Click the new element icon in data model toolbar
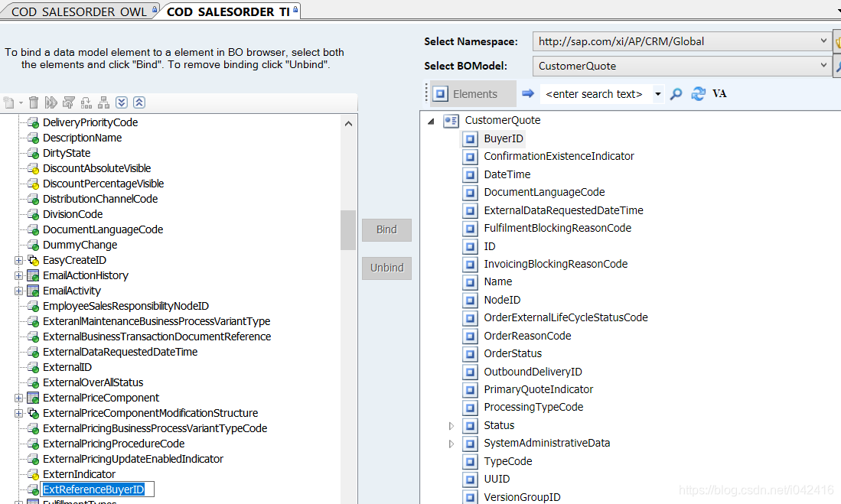This screenshot has width=841, height=504. click(x=9, y=102)
